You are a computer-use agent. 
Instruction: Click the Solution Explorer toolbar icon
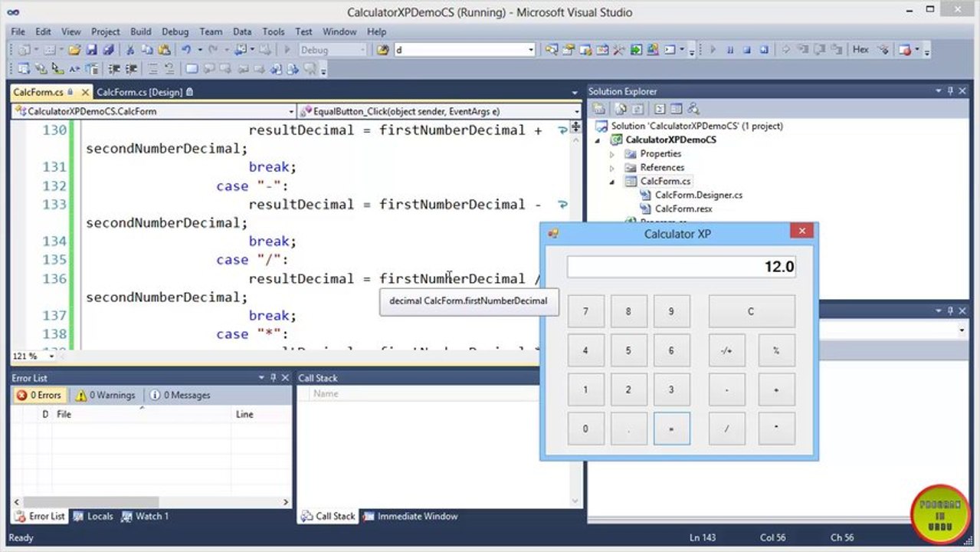(551, 50)
